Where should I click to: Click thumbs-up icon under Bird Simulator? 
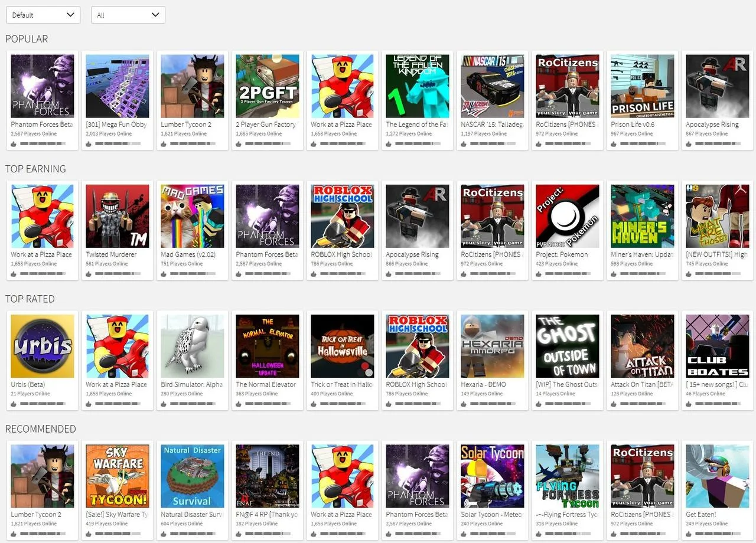coord(164,404)
